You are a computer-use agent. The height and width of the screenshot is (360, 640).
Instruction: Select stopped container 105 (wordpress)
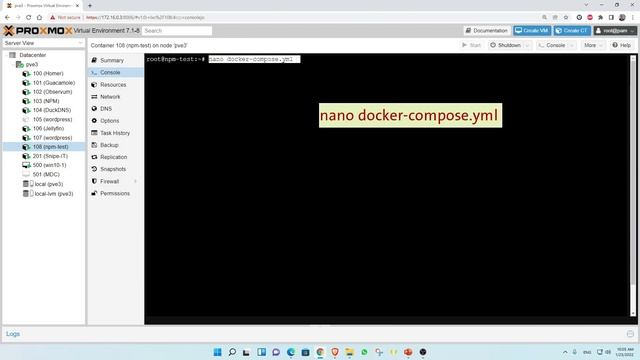[52, 120]
